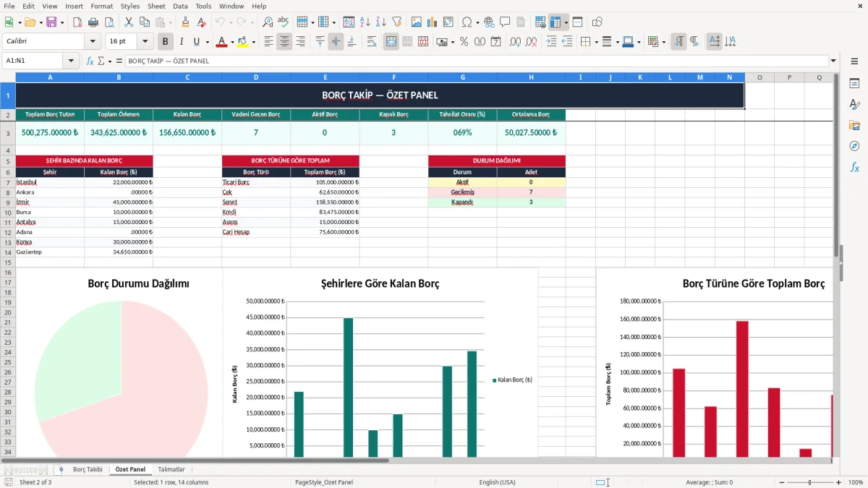Expand the Borders dropdown arrow

click(x=597, y=42)
